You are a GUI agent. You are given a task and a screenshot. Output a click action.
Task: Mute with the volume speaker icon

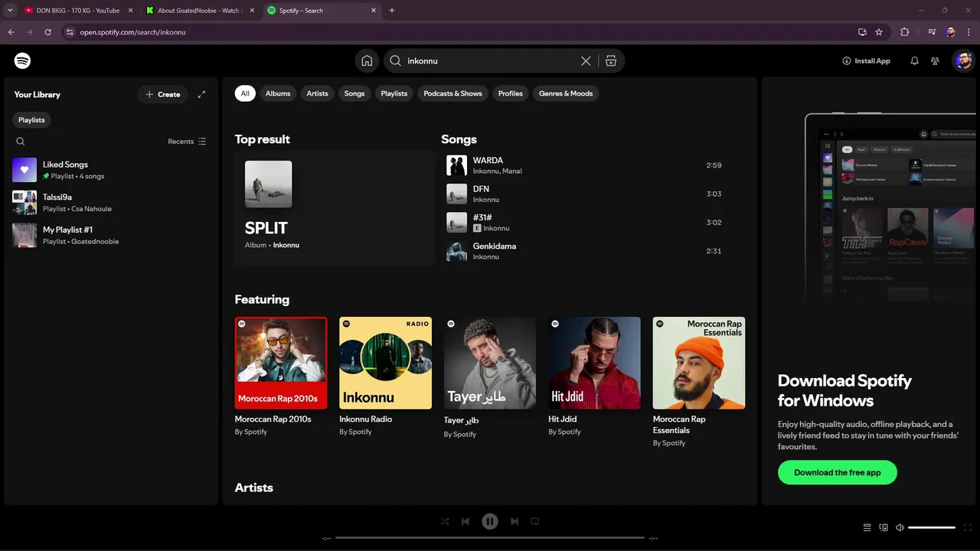(x=900, y=527)
